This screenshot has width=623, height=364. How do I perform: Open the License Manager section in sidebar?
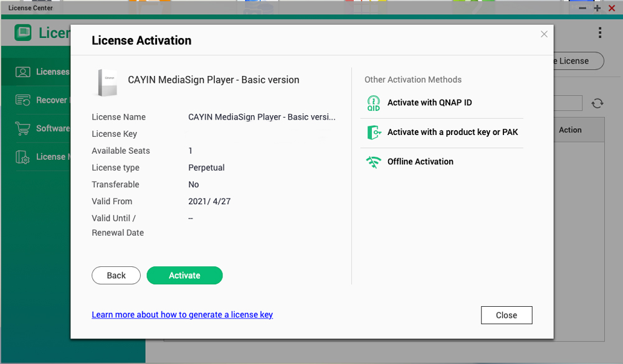tap(37, 157)
